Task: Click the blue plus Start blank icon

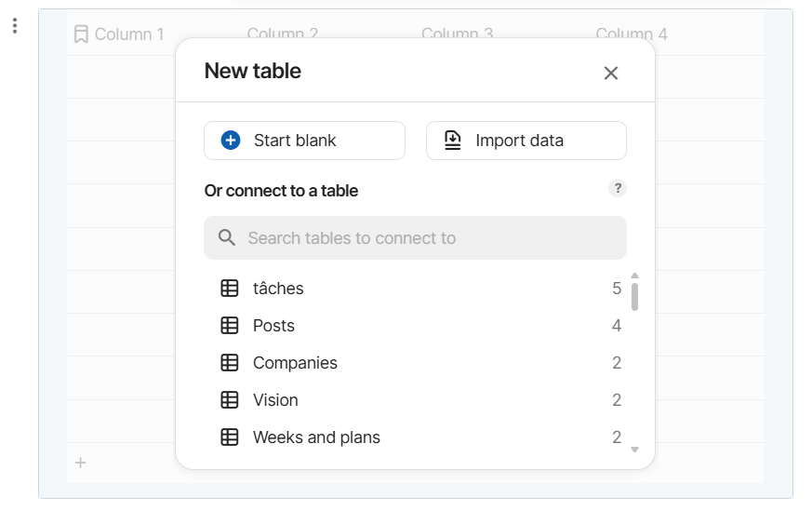Action: point(231,141)
